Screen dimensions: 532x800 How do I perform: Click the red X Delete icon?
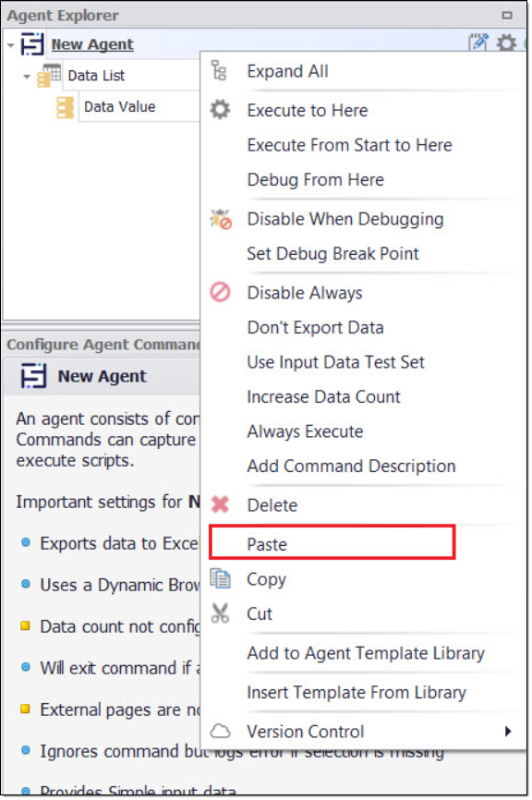pos(221,504)
